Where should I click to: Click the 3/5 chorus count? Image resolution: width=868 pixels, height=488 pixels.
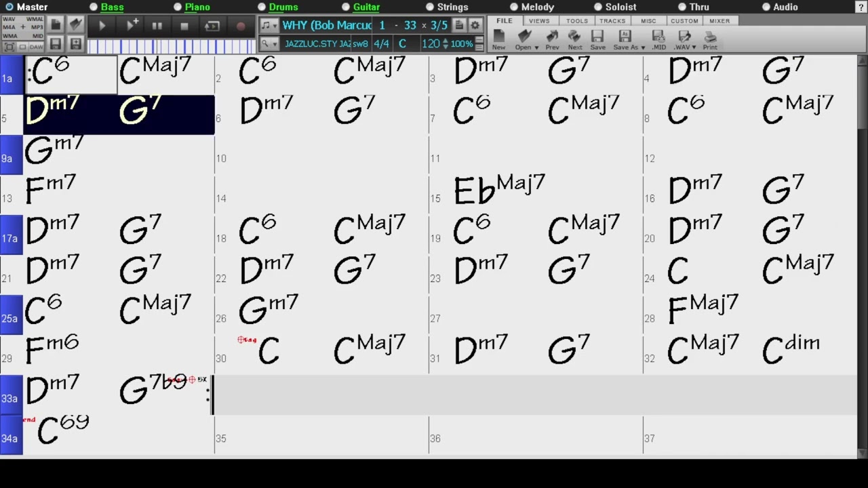tap(439, 25)
